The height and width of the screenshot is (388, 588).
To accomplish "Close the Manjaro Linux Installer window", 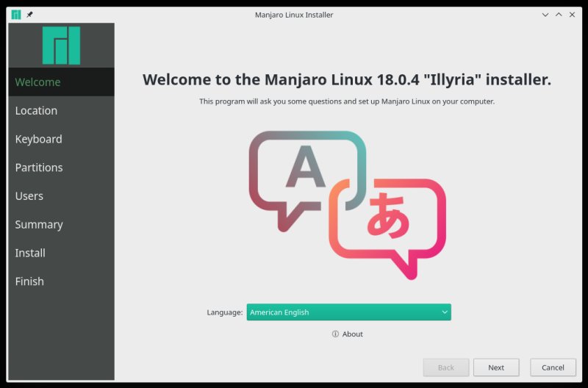I will (x=573, y=15).
